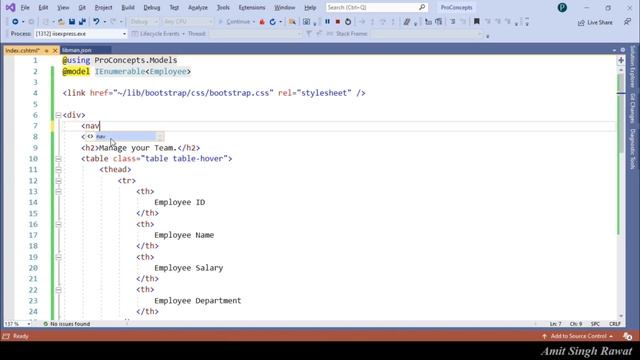Click the Break All pause icon
The width and height of the screenshot is (640, 360).
pos(327,22)
